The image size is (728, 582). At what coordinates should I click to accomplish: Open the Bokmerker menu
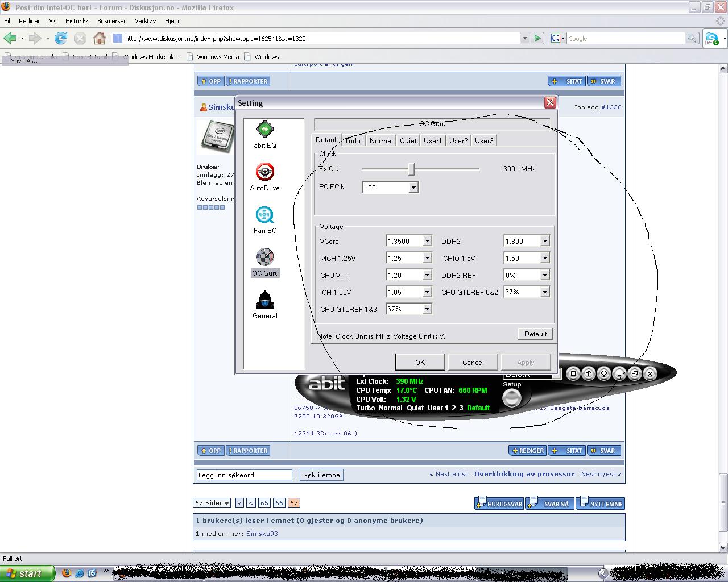click(x=111, y=21)
